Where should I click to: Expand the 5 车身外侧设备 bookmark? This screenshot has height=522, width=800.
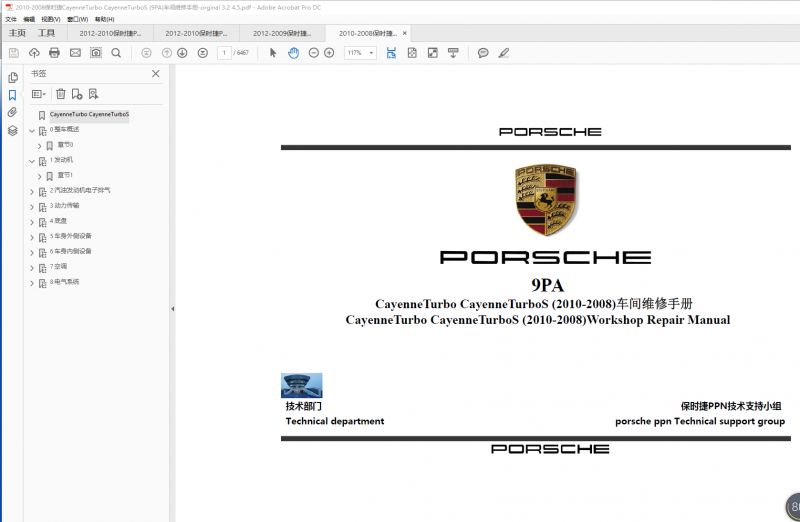tap(32, 238)
